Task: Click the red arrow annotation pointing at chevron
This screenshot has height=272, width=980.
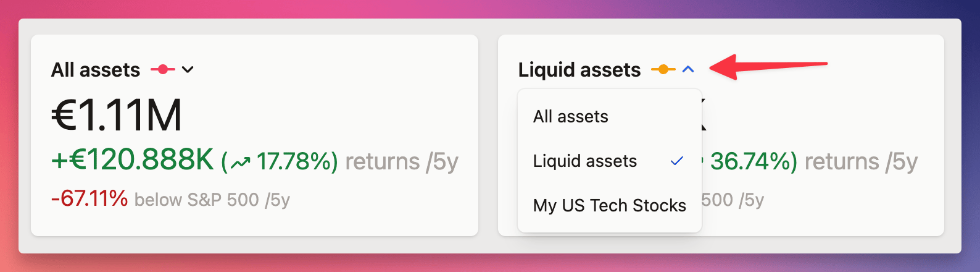Action: pos(768,66)
